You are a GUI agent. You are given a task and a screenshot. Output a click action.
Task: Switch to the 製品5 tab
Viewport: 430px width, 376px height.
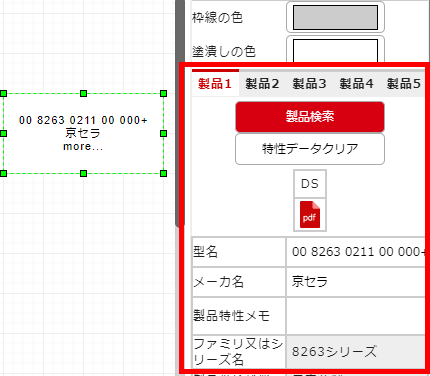coord(403,84)
